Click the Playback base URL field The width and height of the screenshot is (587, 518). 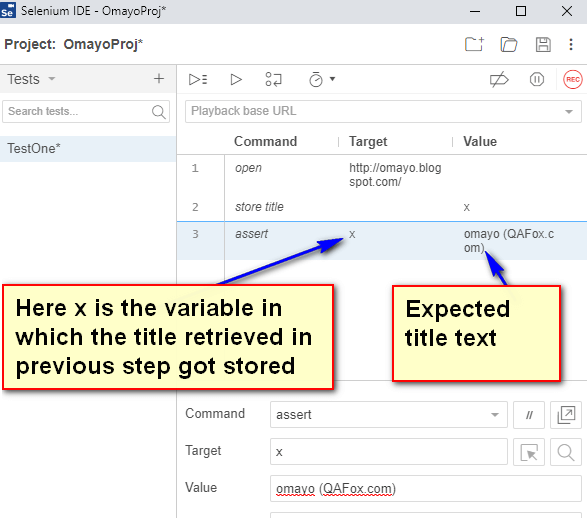[383, 111]
